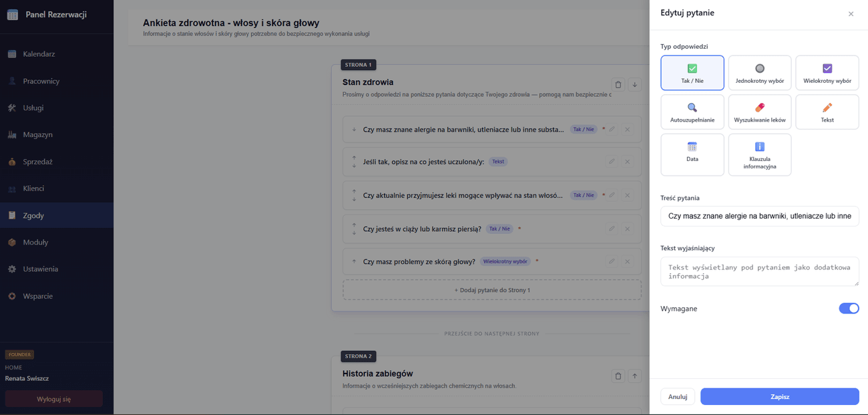The height and width of the screenshot is (415, 868).
Task: Move Historia zabiegów page up with arrow
Action: click(634, 376)
